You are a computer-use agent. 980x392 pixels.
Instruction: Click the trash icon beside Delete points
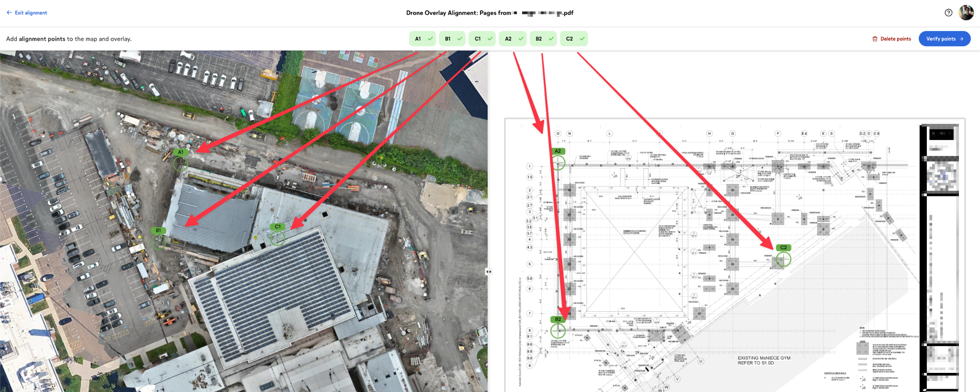pos(875,39)
